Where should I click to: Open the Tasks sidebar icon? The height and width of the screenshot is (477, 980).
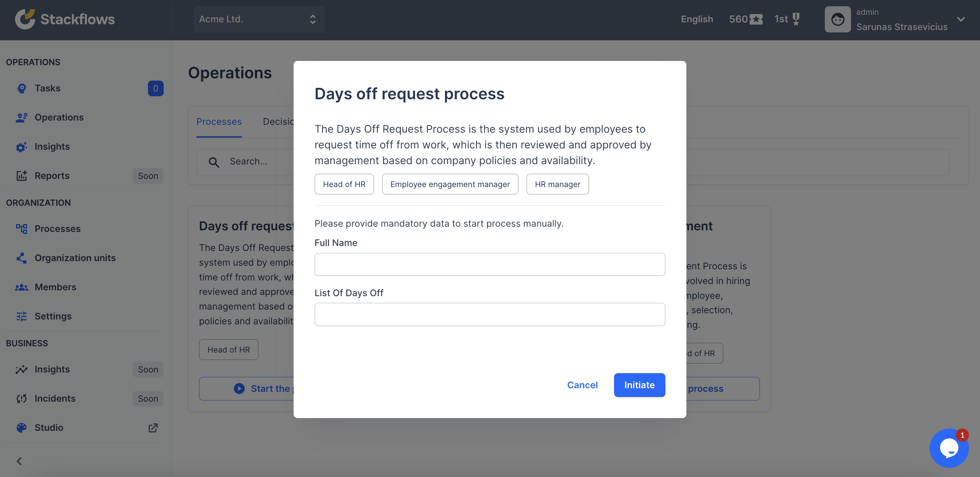coord(21,88)
